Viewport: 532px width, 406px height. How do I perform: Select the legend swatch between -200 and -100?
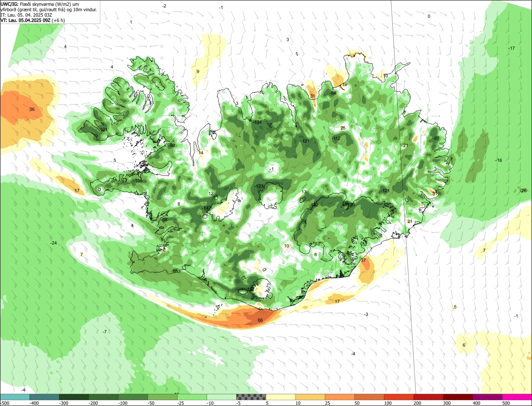click(103, 397)
